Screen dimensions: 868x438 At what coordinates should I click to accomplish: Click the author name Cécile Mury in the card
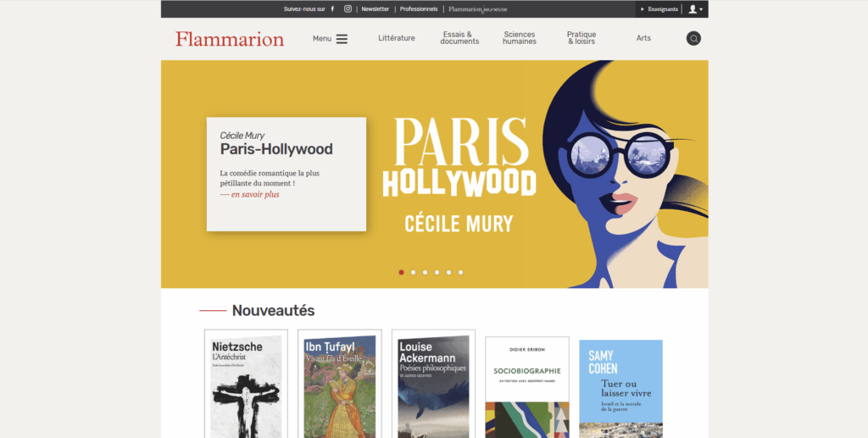[x=242, y=136]
